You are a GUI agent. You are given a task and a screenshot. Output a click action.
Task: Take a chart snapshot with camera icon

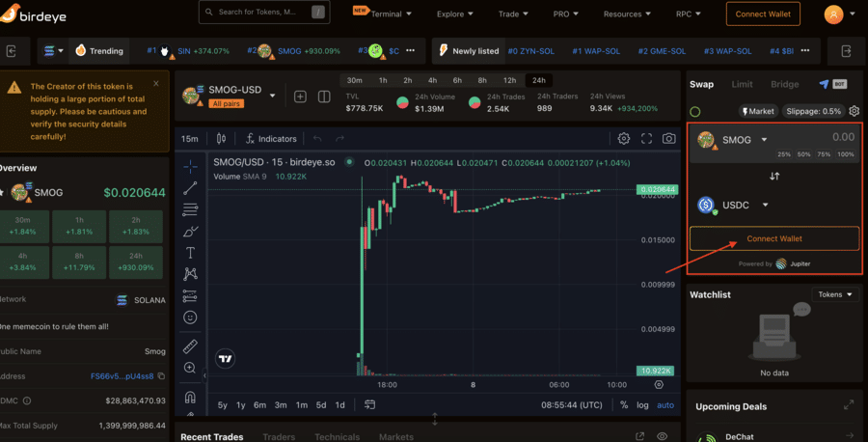669,139
